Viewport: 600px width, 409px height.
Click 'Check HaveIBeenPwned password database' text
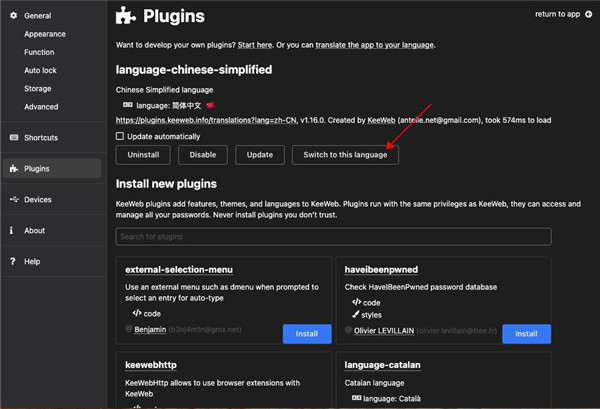421,287
